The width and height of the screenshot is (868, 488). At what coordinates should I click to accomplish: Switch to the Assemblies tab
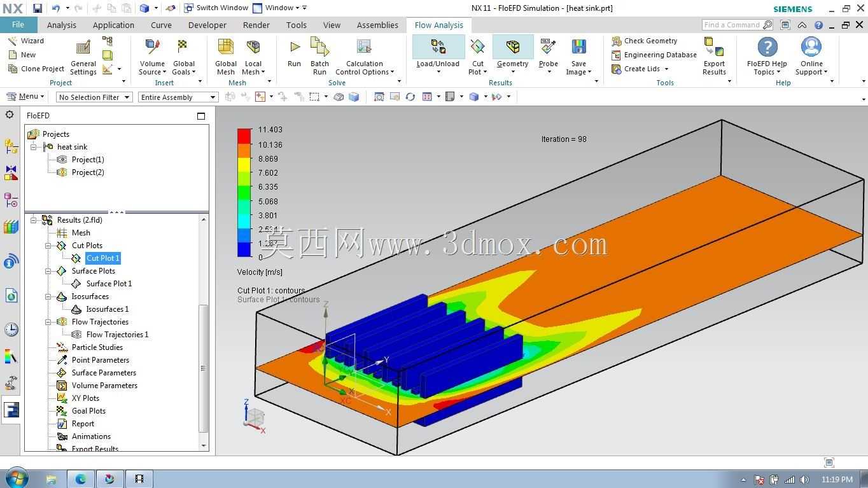pos(377,25)
